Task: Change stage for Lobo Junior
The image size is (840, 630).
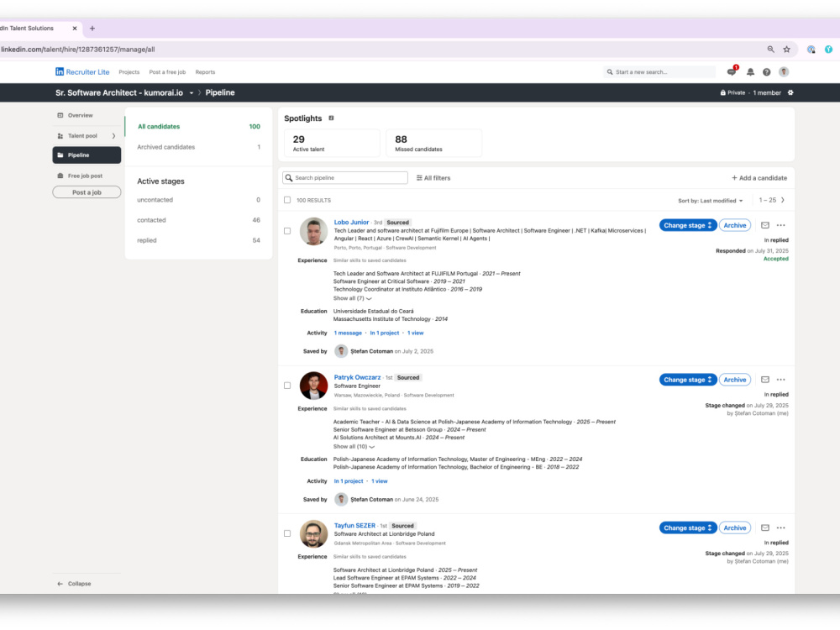Action: click(x=688, y=225)
